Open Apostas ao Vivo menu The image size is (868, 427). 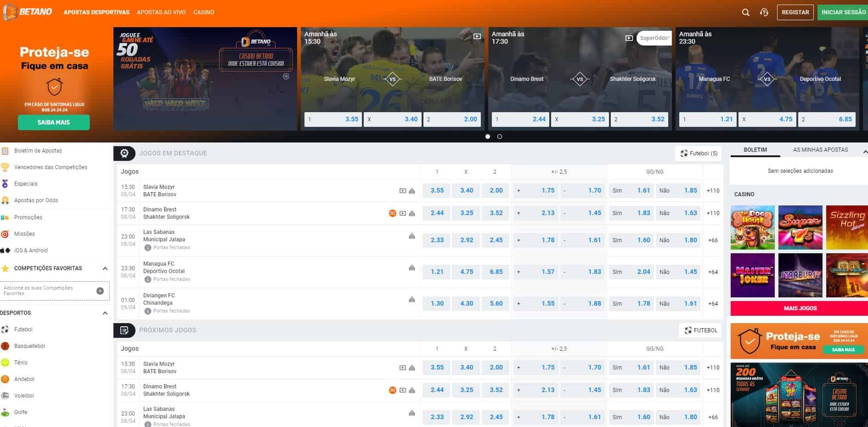[x=161, y=12]
